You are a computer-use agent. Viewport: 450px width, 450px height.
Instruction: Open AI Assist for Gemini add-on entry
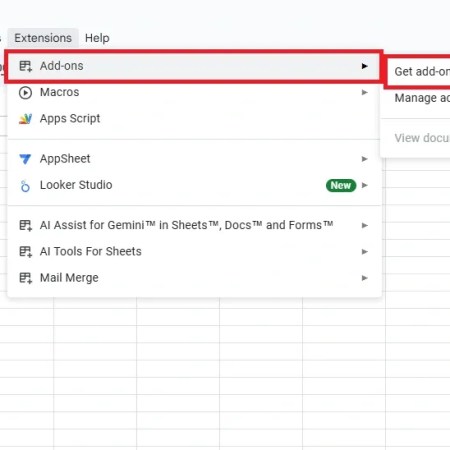(194, 225)
